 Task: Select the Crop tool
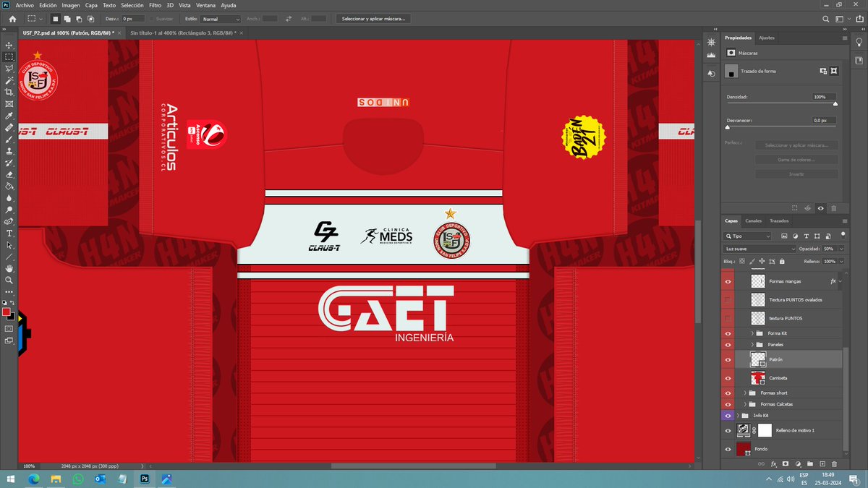point(9,92)
